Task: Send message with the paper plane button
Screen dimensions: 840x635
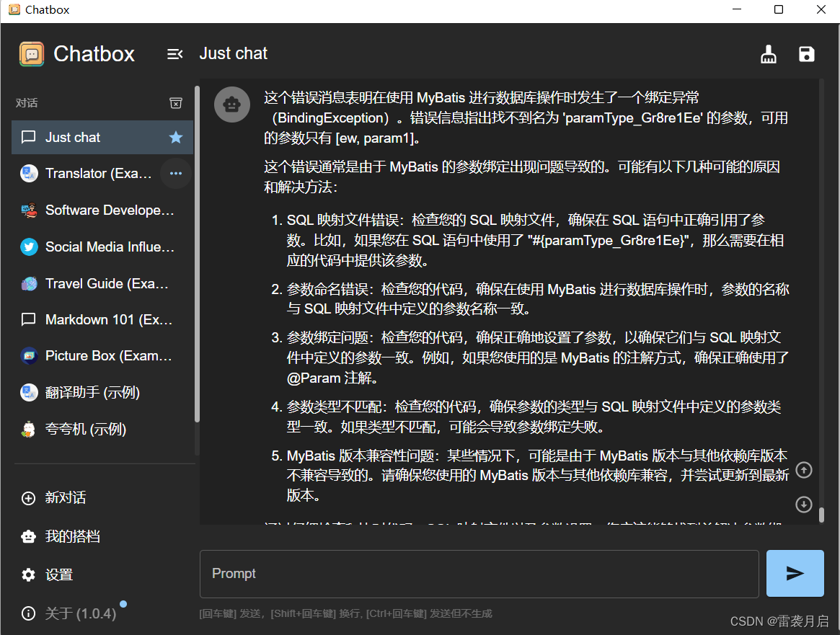Action: point(795,574)
